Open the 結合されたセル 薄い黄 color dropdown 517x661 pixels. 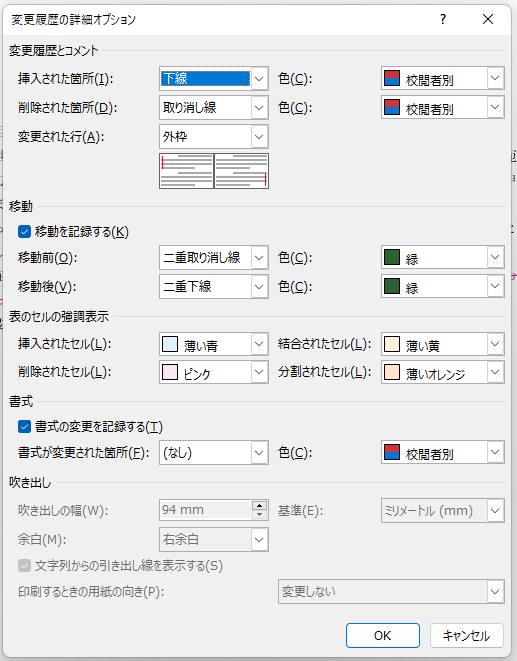pyautogui.click(x=443, y=344)
